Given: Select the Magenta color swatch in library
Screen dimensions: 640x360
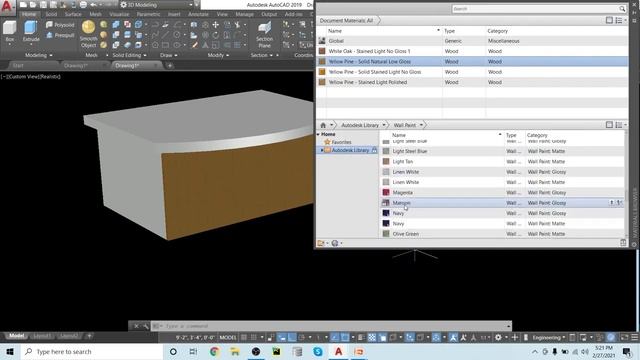Looking at the screenshot, I should (x=386, y=192).
